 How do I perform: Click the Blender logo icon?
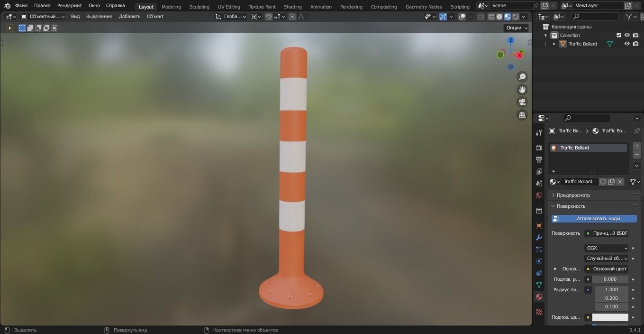click(7, 6)
